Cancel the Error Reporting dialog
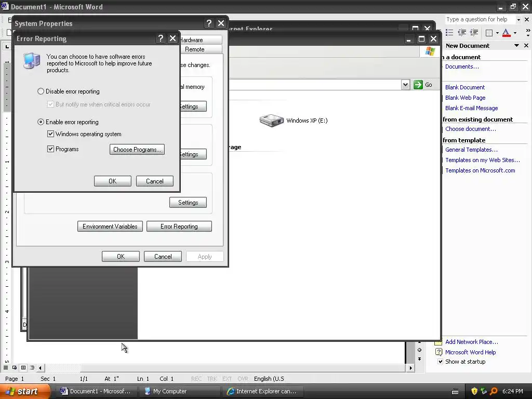The width and height of the screenshot is (532, 399). (155, 181)
